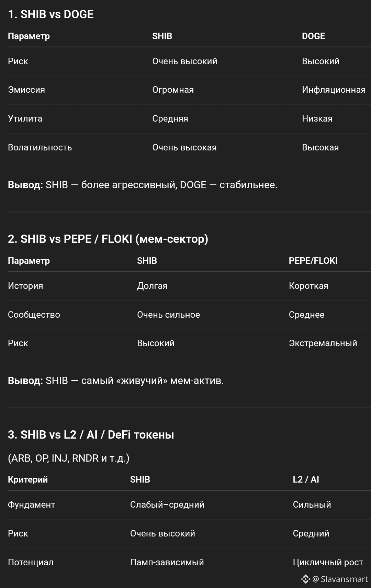Select the 'Очень высокий' cell in the Риск row
The height and width of the screenshot is (588, 371).
click(185, 61)
